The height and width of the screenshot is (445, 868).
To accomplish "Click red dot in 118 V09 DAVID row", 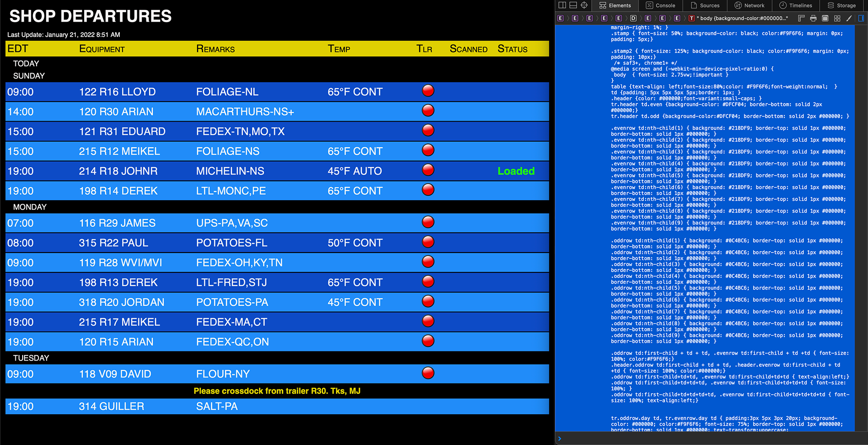I will 428,373.
